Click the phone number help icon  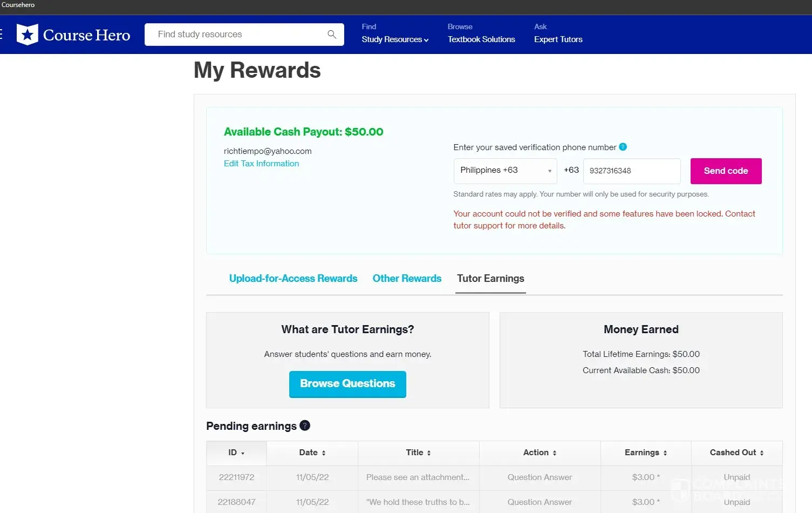(x=623, y=147)
